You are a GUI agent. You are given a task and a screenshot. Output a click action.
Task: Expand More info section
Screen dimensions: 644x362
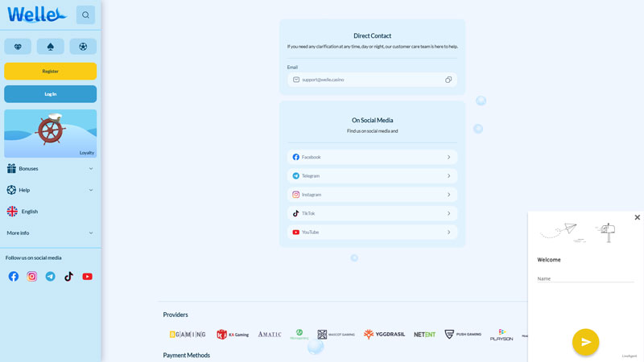[x=50, y=232]
